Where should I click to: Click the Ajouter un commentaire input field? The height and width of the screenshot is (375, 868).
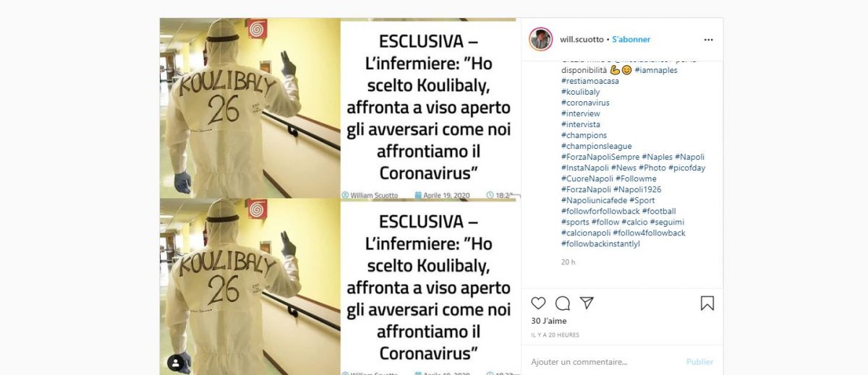[x=604, y=362]
